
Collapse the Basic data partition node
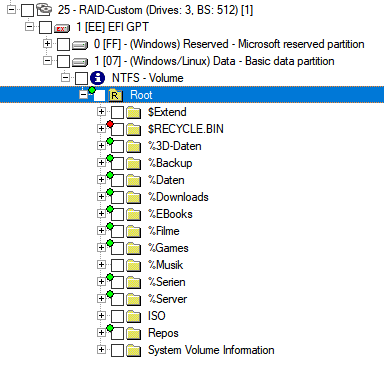pyautogui.click(x=47, y=61)
